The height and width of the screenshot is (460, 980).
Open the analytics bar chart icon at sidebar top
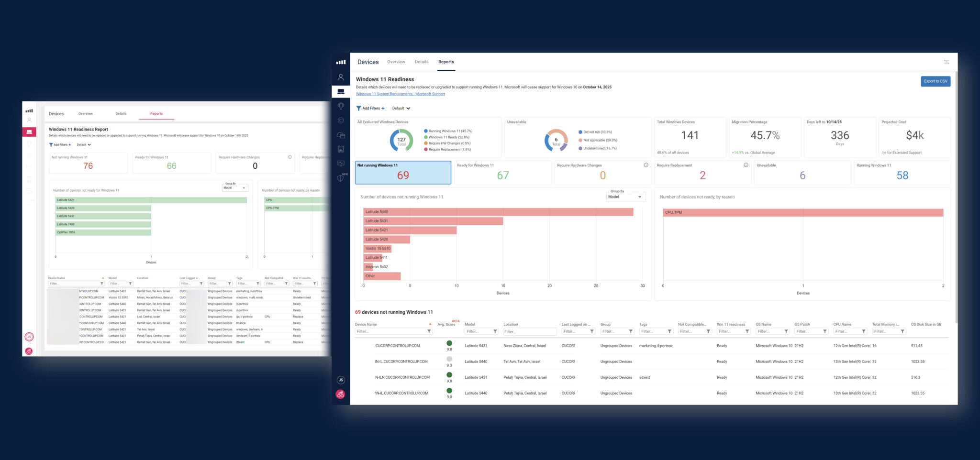point(341,62)
